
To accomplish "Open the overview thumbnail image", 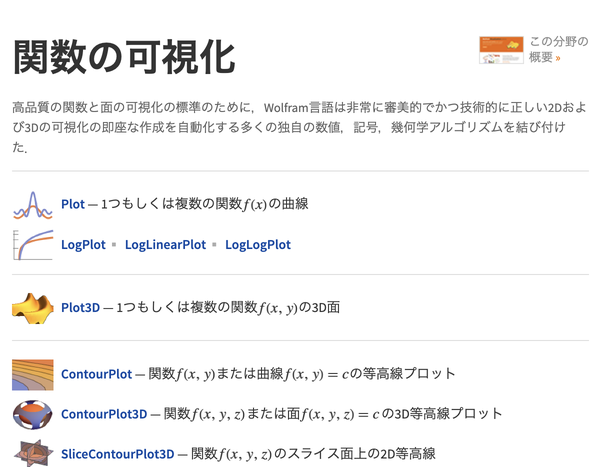I will click(501, 49).
